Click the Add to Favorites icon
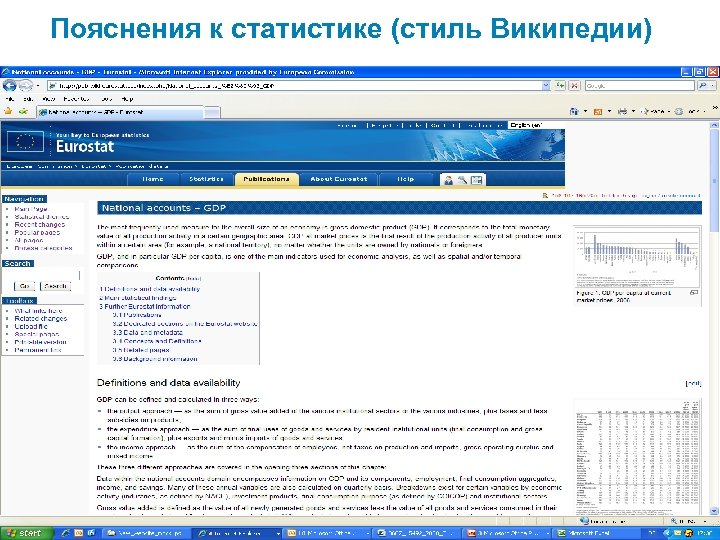Viewport: 720px width, 540px height. [23, 112]
